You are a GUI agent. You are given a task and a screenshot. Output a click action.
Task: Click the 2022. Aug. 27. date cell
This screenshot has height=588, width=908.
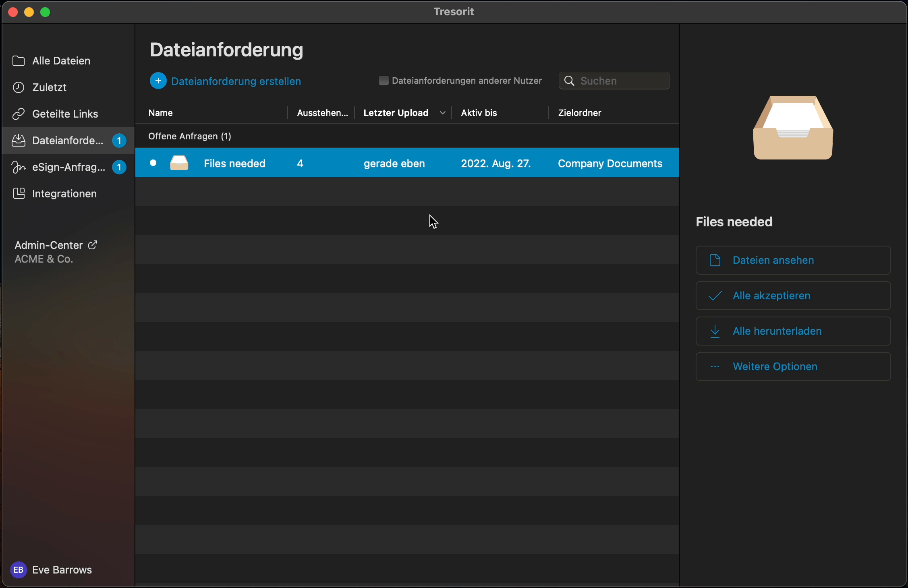(x=496, y=164)
